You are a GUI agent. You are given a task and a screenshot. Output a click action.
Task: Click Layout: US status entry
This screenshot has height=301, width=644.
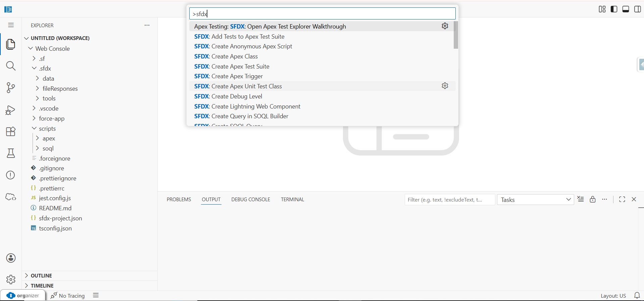click(613, 296)
